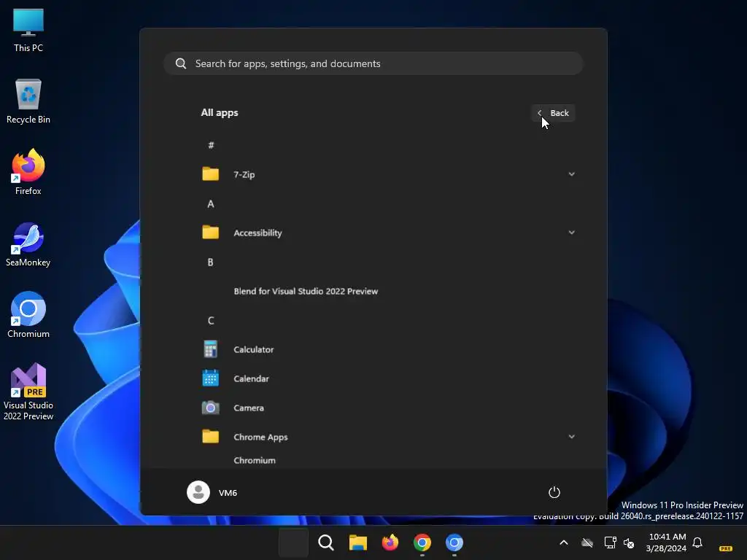Open Firefox from the taskbar
The image size is (747, 560).
[x=390, y=542]
